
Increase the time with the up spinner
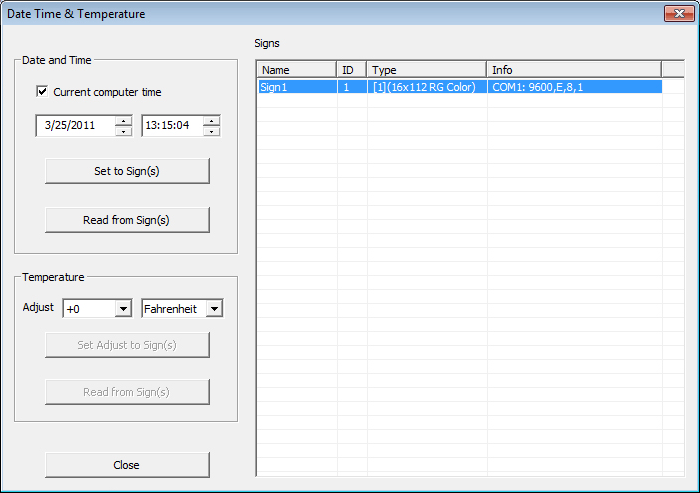212,121
